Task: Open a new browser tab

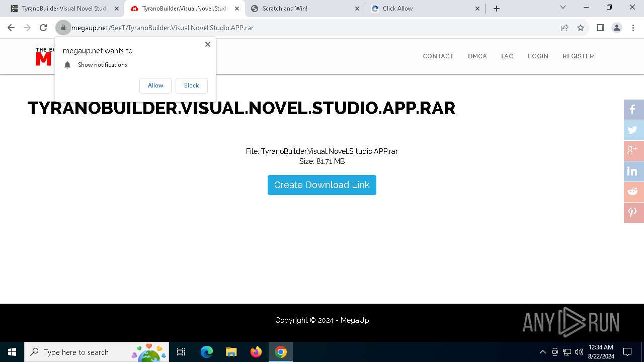Action: coord(497,9)
